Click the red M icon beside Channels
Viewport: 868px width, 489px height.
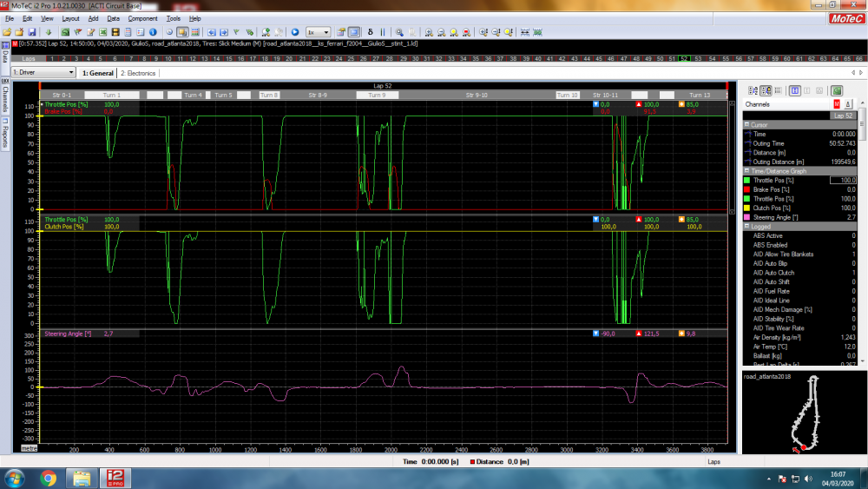tap(837, 104)
